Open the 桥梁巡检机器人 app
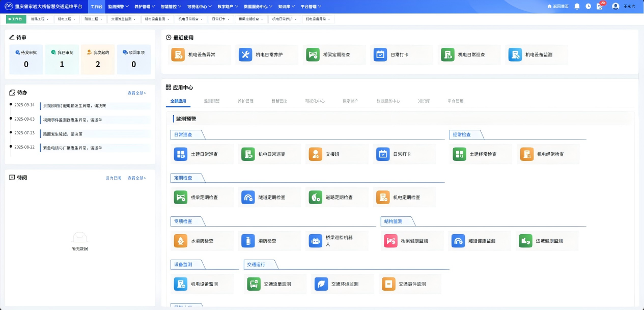644x310 pixels. point(337,241)
